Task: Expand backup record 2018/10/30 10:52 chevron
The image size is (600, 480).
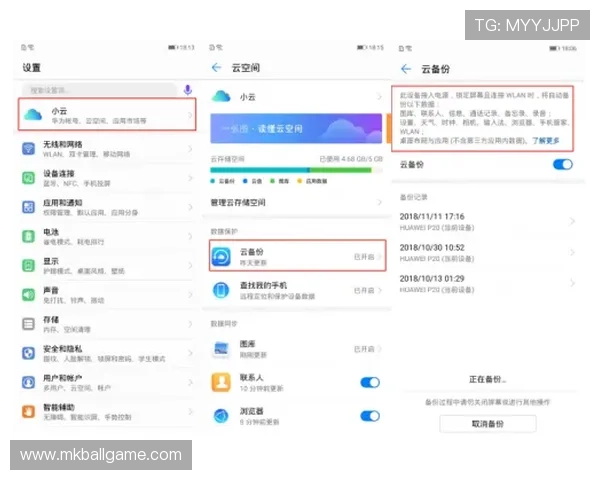Action: coord(572,252)
